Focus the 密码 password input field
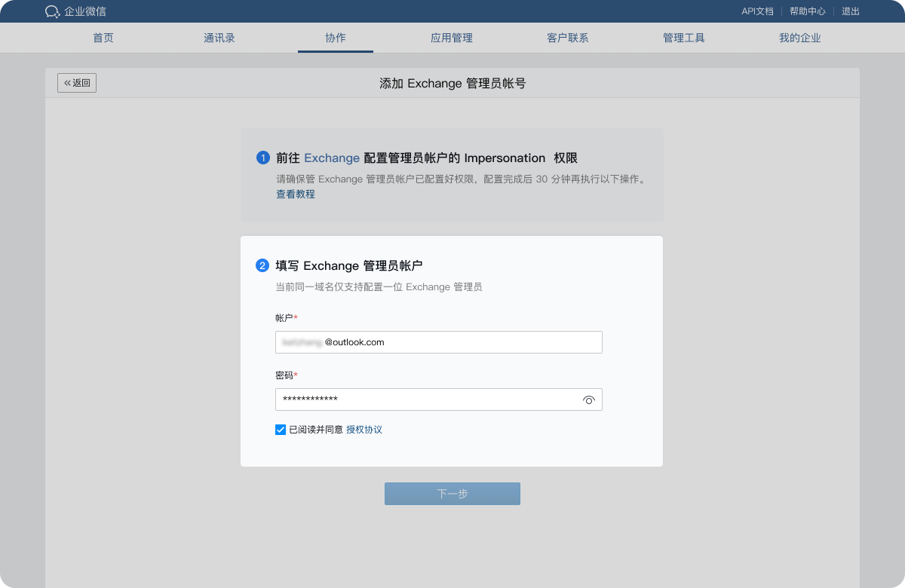Viewport: 905px width, 588px height. (439, 400)
